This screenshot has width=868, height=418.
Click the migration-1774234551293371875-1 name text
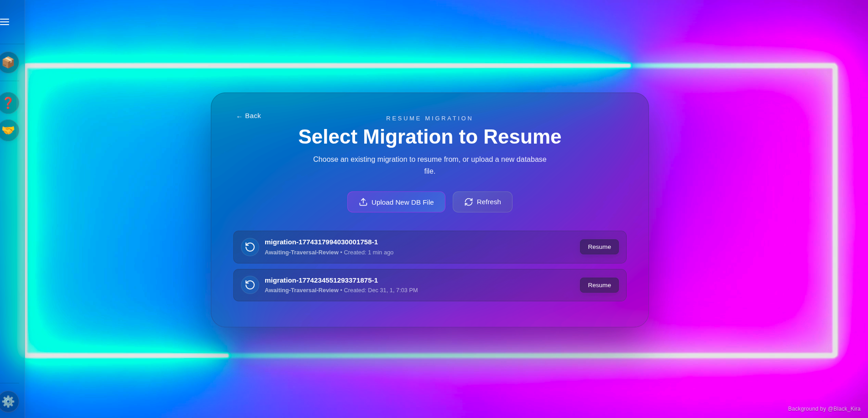pyautogui.click(x=321, y=280)
